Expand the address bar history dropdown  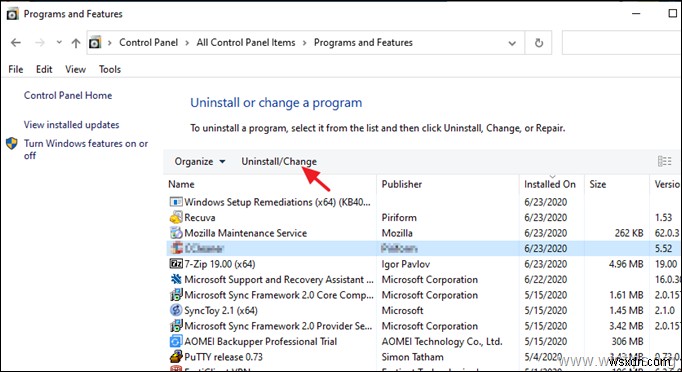click(x=512, y=43)
